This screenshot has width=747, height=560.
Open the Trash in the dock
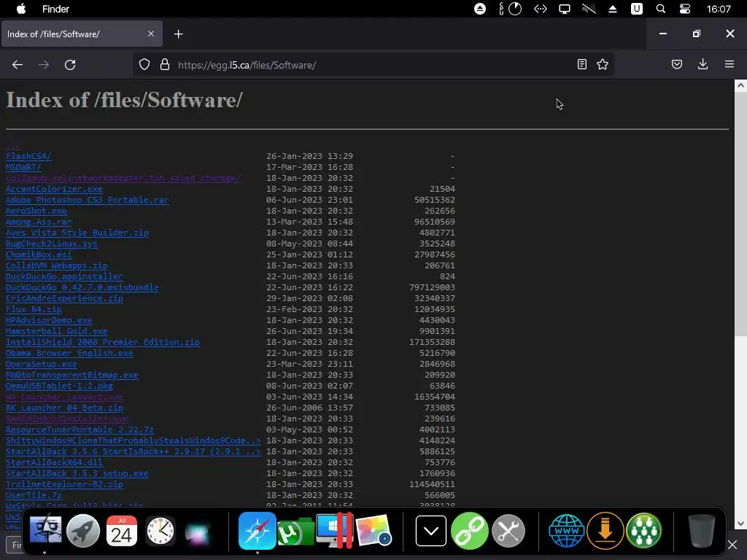[x=702, y=531]
